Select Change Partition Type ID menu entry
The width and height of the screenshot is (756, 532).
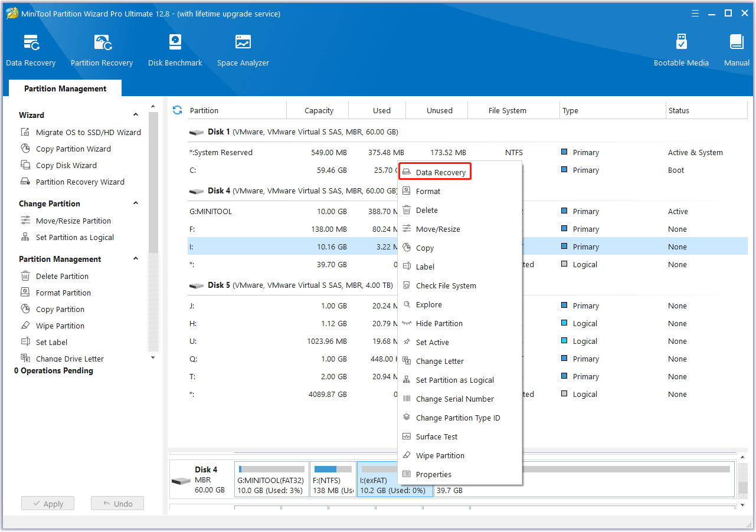point(460,418)
